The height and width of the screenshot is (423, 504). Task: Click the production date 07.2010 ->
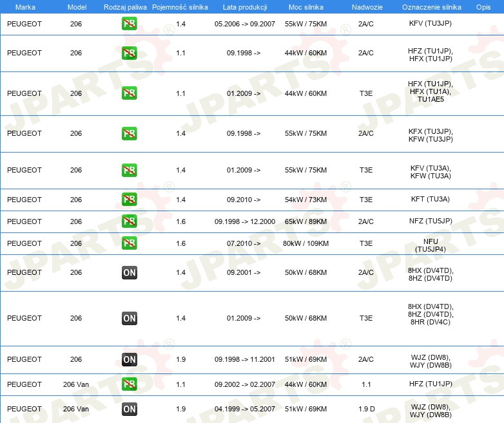pyautogui.click(x=244, y=243)
